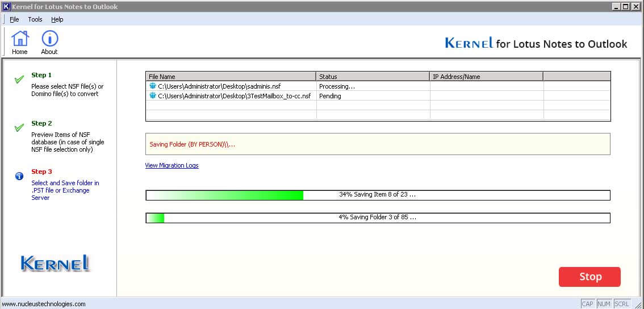644x309 pixels.
Task: Click the 3TestMailbox_to-cc.nsf file icon
Action: [x=152, y=96]
